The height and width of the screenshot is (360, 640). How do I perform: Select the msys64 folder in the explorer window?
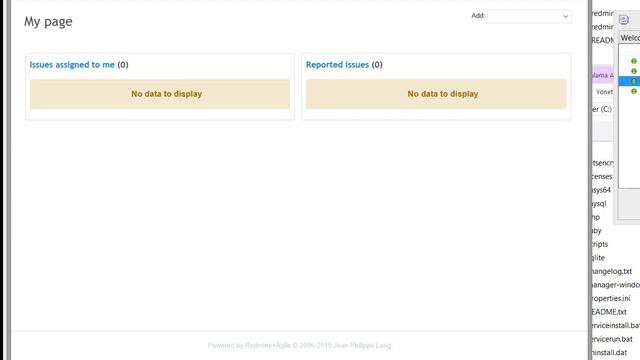pyautogui.click(x=601, y=190)
